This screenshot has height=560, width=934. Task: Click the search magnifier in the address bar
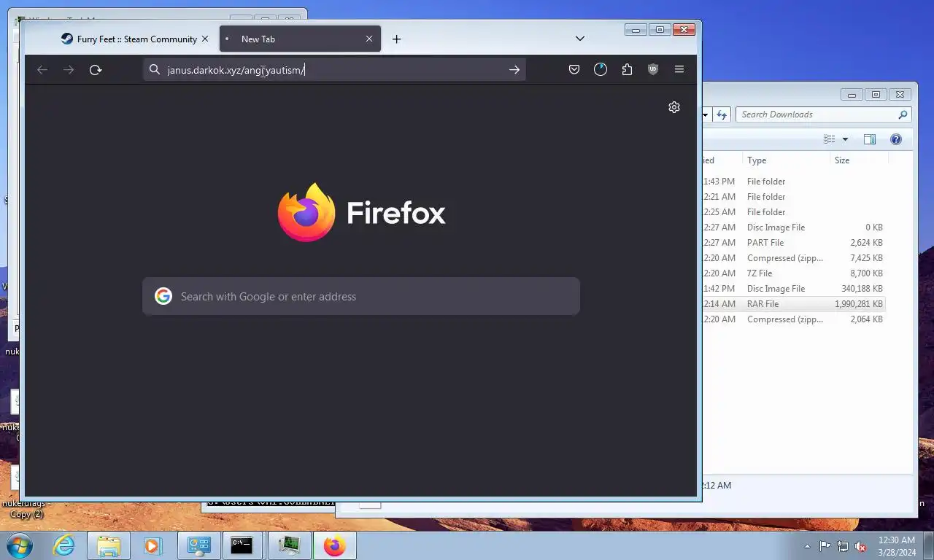click(x=155, y=69)
